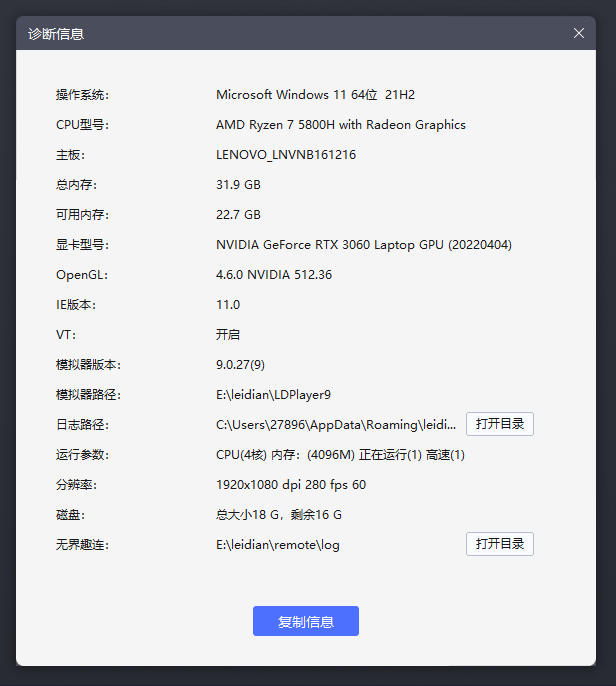Select the CPU(4核) run parameters text

tap(340, 455)
